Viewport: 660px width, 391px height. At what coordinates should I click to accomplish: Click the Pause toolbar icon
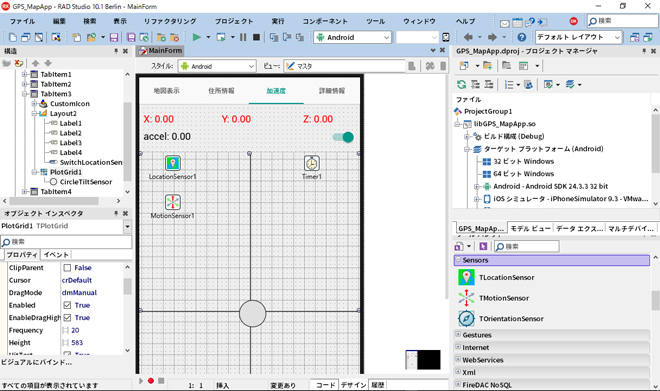[x=243, y=37]
